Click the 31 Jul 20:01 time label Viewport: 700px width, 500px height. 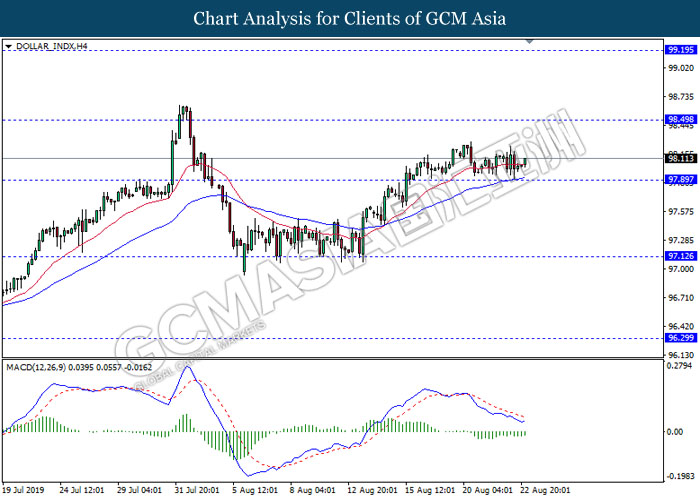(x=197, y=490)
